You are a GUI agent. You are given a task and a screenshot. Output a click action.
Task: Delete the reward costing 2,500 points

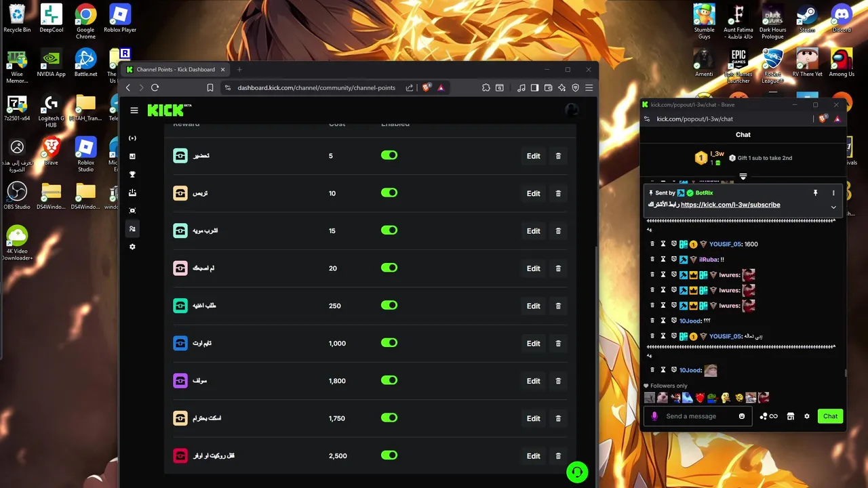[x=558, y=455]
